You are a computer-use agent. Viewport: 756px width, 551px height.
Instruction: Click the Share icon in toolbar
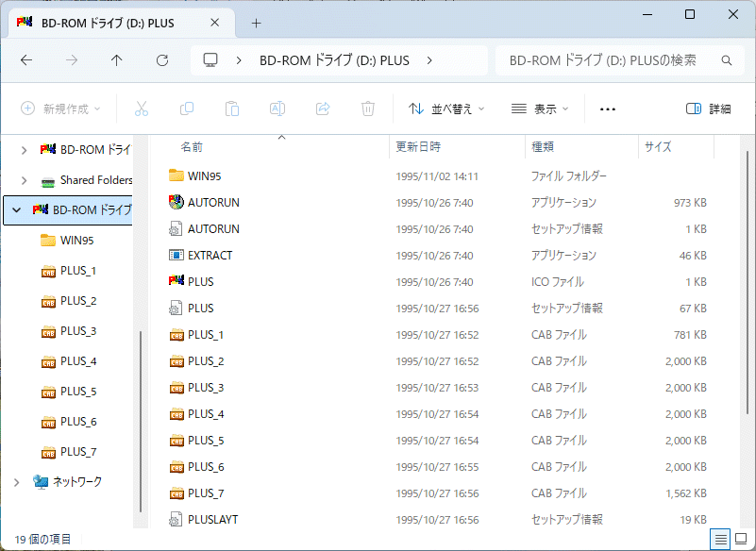pyautogui.click(x=323, y=109)
